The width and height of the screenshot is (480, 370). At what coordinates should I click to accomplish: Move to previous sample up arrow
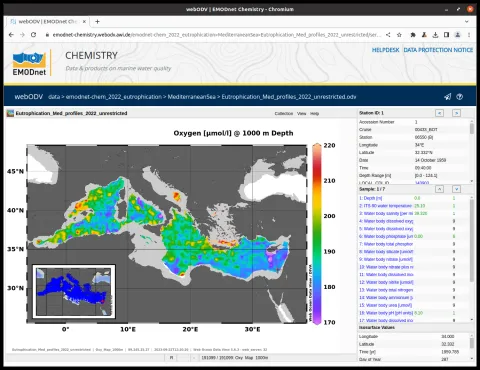(440, 189)
